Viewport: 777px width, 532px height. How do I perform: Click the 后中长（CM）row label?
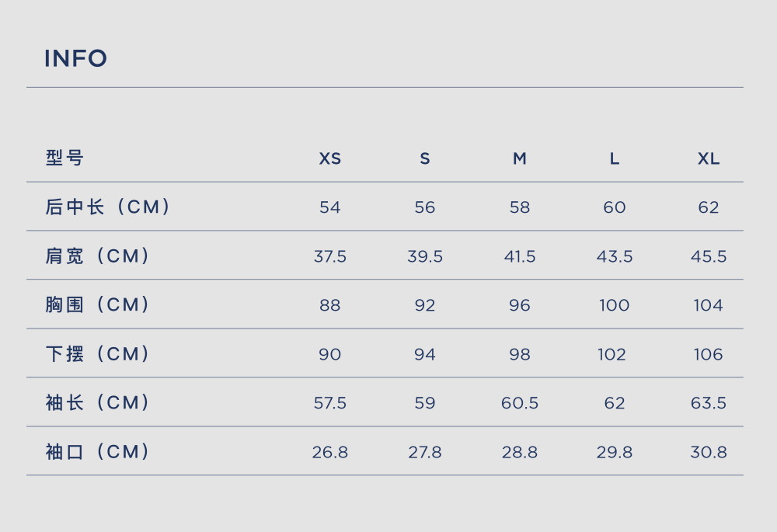pyautogui.click(x=107, y=207)
